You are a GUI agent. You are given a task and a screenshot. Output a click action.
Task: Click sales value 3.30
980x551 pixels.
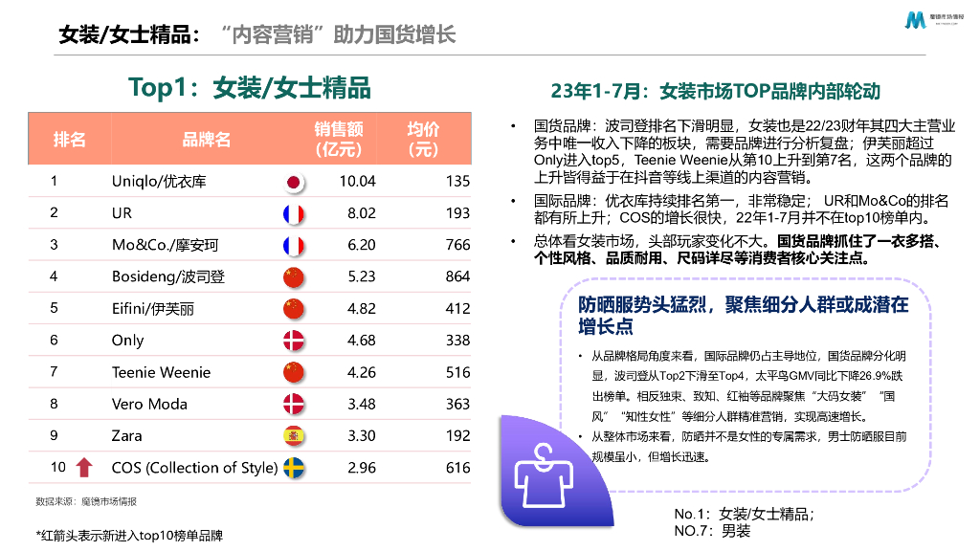(362, 436)
